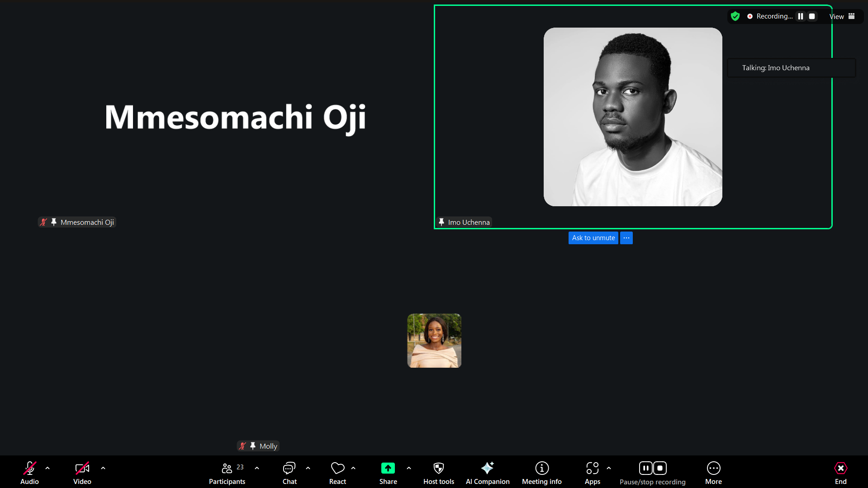Launch the AI Companion
The width and height of the screenshot is (868, 488).
tap(487, 472)
